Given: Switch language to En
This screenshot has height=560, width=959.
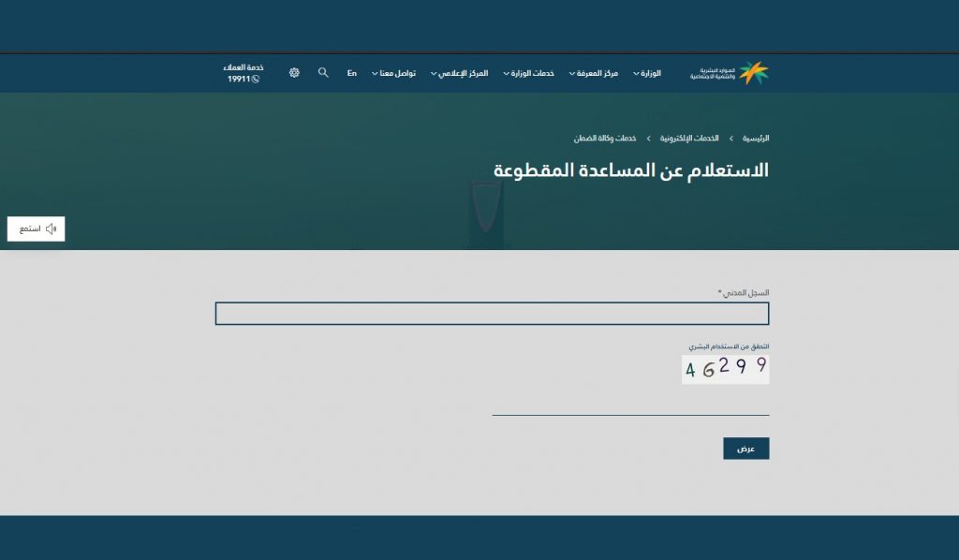Looking at the screenshot, I should pos(352,73).
